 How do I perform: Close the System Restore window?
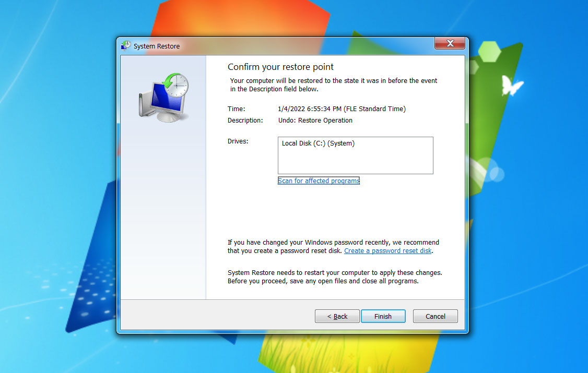pos(450,43)
